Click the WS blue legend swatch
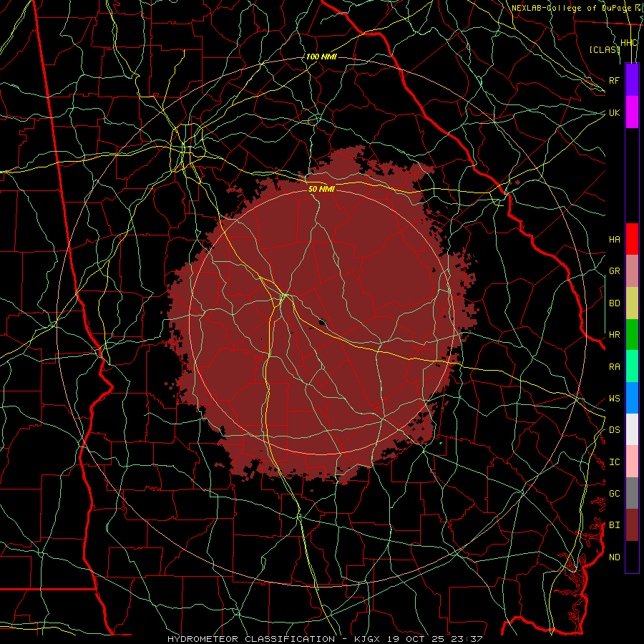Image resolution: width=644 pixels, height=644 pixels. [x=632, y=398]
